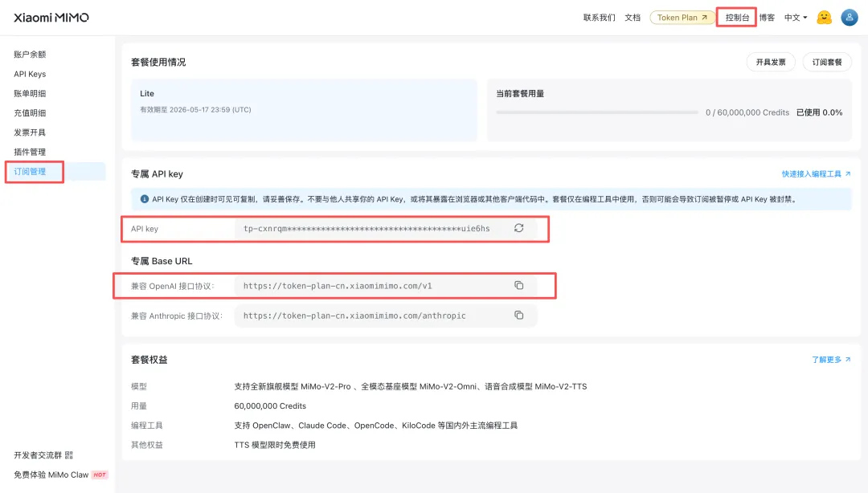Show the developer group QR code icon
This screenshot has width=868, height=493.
(69, 454)
